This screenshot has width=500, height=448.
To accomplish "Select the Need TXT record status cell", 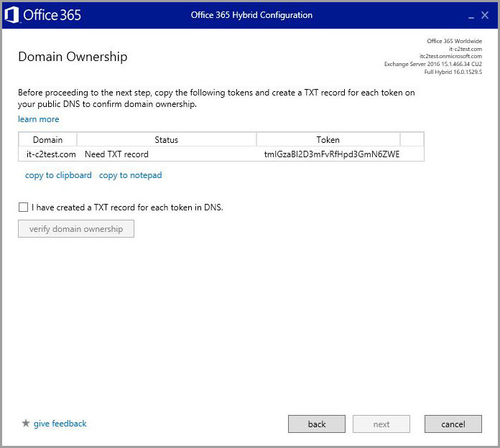I will (116, 154).
